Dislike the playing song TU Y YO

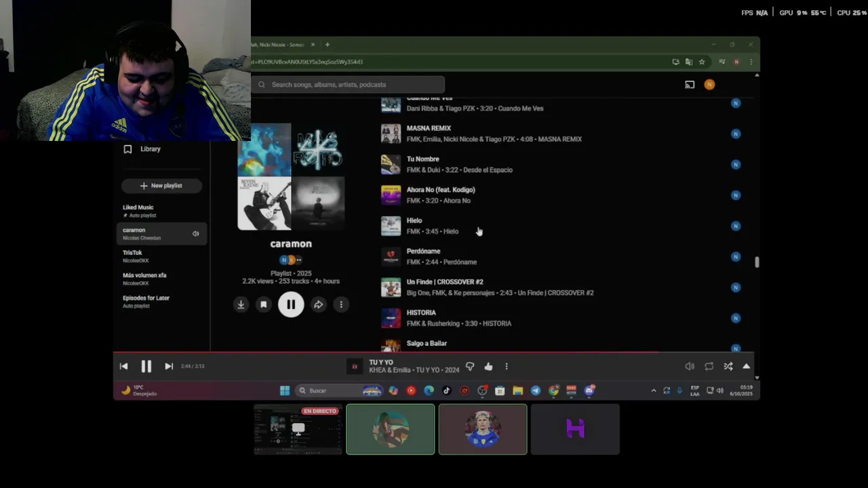[x=470, y=366]
